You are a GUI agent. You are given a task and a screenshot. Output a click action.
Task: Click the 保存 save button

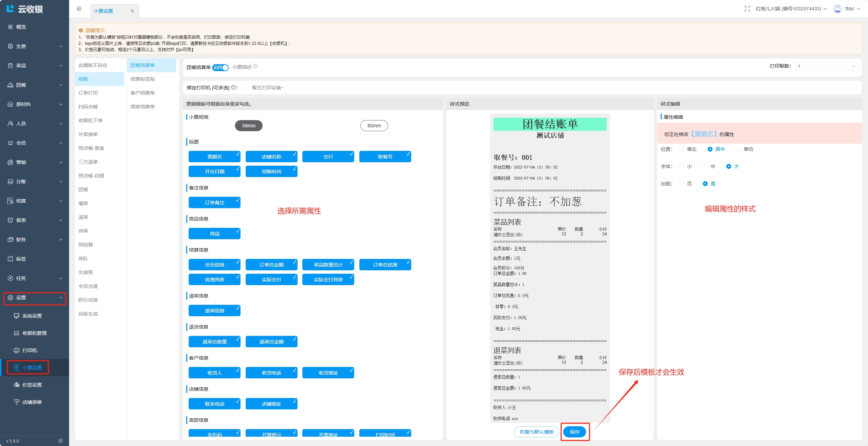point(575,432)
